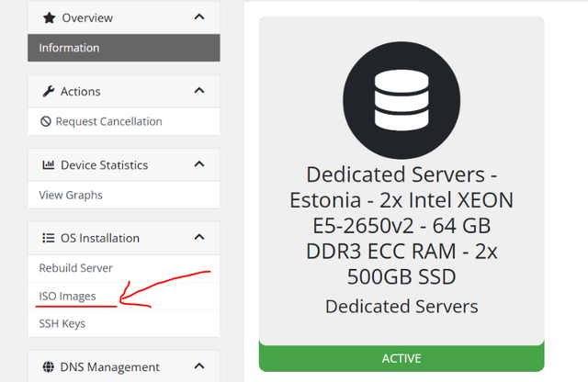Click the Overview star icon
This screenshot has width=588, height=382.
(49, 17)
